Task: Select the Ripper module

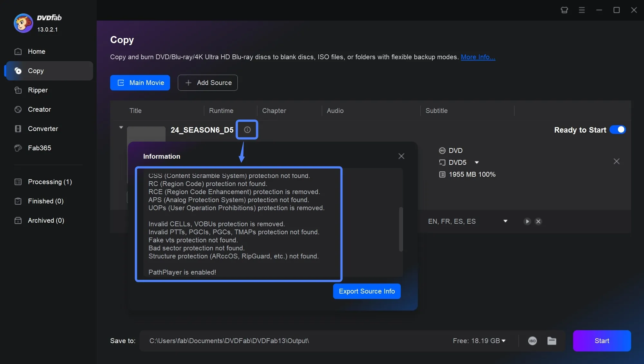Action: tap(38, 90)
